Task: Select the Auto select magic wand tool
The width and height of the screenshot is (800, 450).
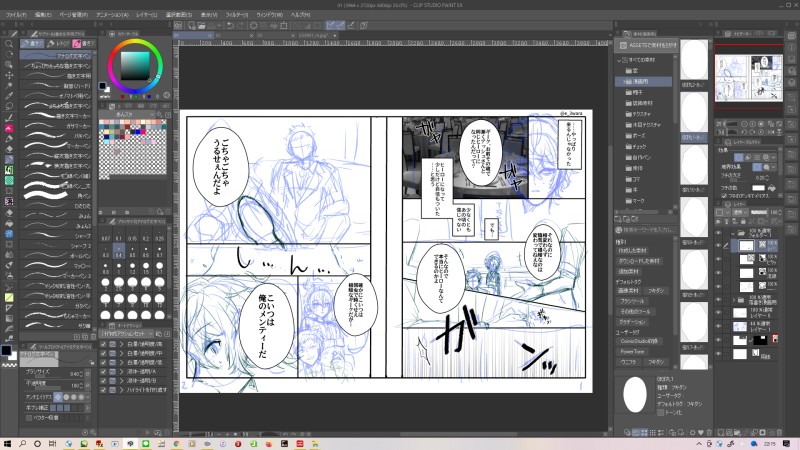Action: (x=9, y=85)
